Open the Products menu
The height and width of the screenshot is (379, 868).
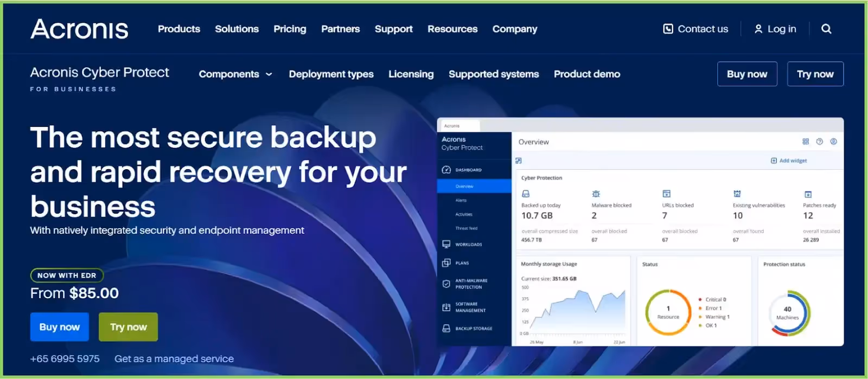179,29
